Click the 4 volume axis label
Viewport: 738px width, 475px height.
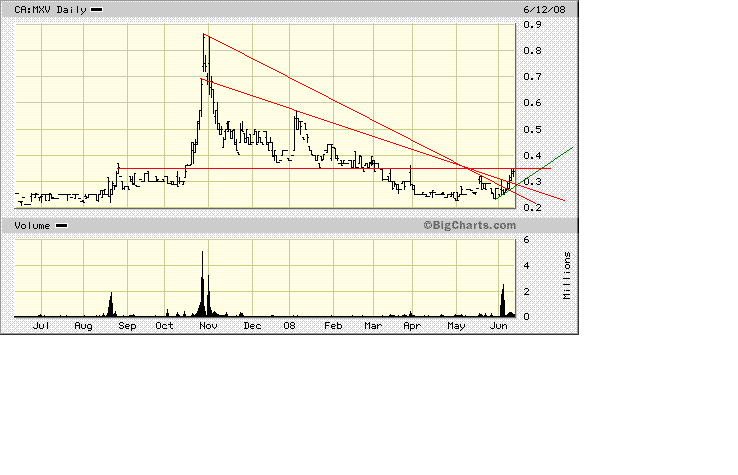(527, 266)
